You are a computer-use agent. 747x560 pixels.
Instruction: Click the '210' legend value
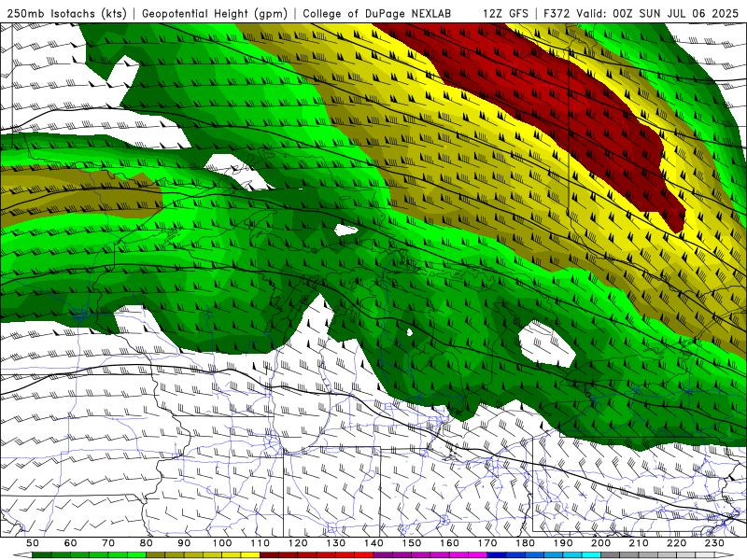tap(639, 543)
